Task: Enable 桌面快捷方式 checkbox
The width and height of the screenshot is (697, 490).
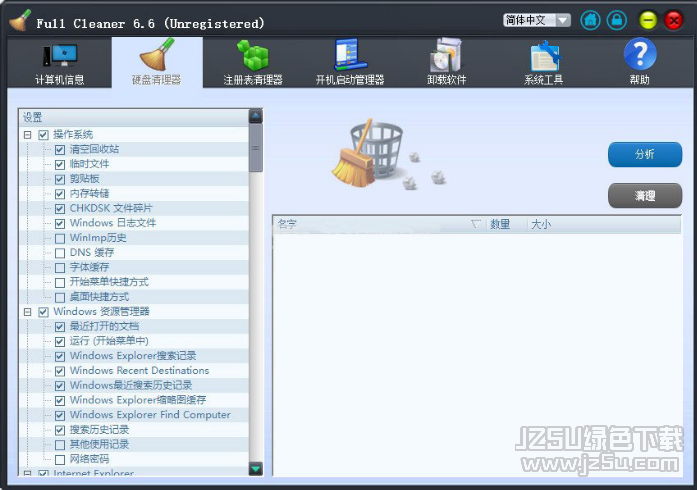Action: point(60,297)
